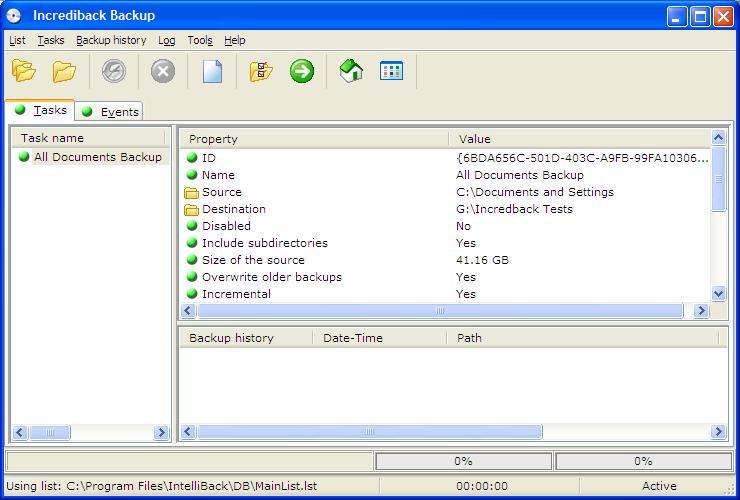Maximize the Incrediback Backup window
Image resolution: width=740 pixels, height=500 pixels.
[x=700, y=17]
